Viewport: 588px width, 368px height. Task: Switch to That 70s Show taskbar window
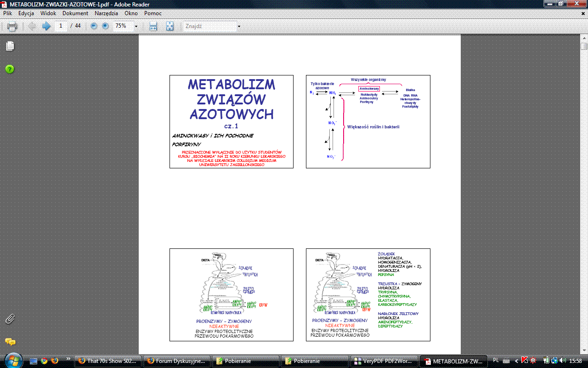tap(108, 361)
